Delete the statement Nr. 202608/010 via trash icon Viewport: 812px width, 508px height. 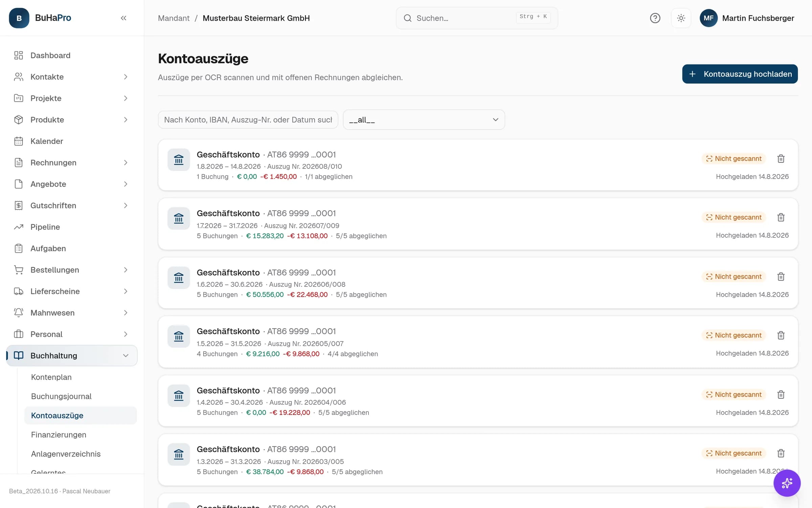(781, 158)
